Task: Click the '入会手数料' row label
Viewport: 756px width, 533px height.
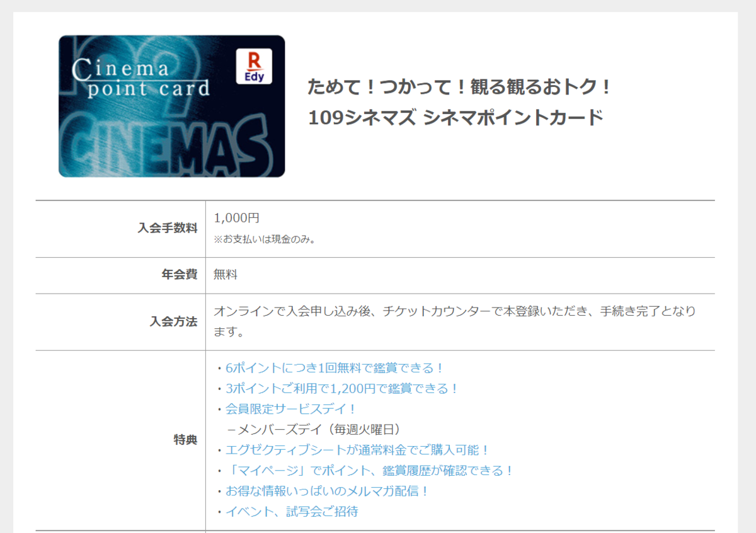Action: point(168,229)
